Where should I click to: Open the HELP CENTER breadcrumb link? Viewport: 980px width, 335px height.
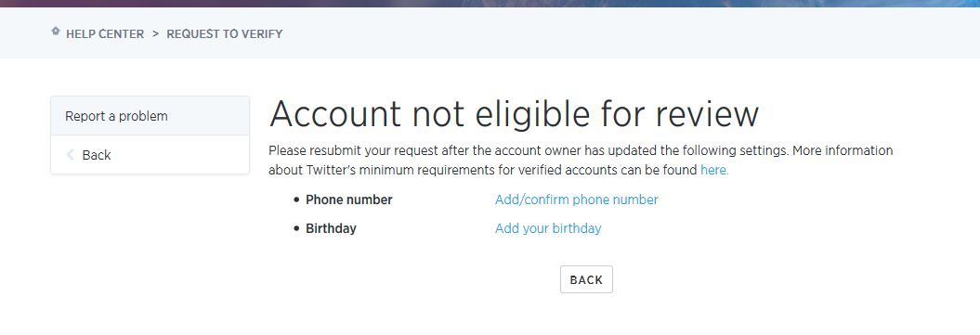pyautogui.click(x=105, y=34)
